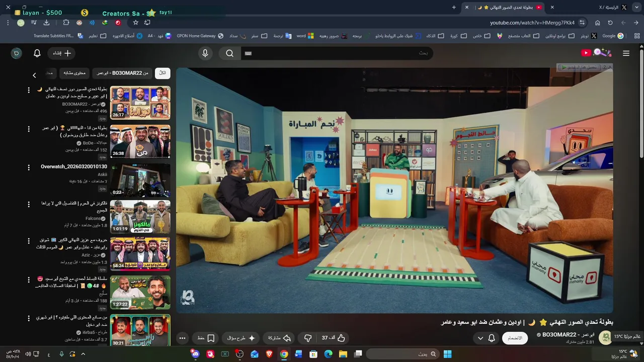Screen dimensions: 644x362
Task: Go to browser home page icon
Action: (x=597, y=23)
